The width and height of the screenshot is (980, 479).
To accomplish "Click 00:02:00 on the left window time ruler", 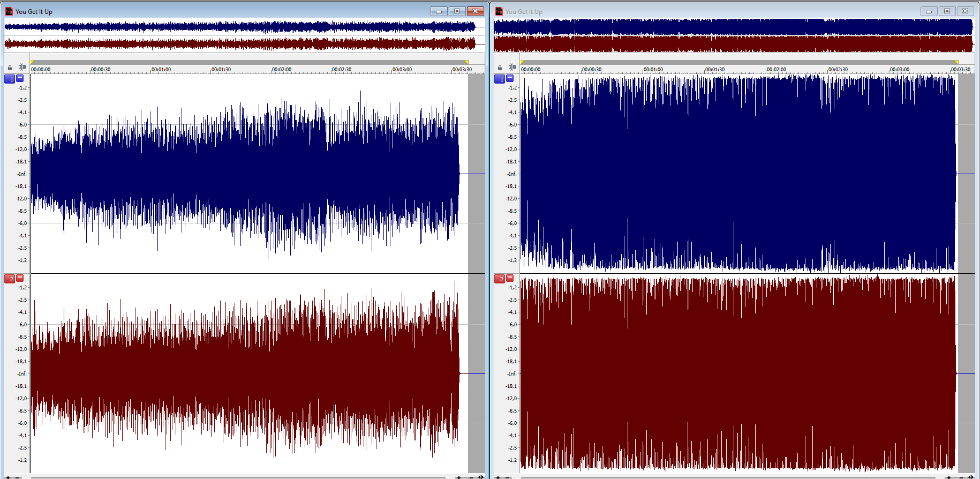I will [x=281, y=70].
